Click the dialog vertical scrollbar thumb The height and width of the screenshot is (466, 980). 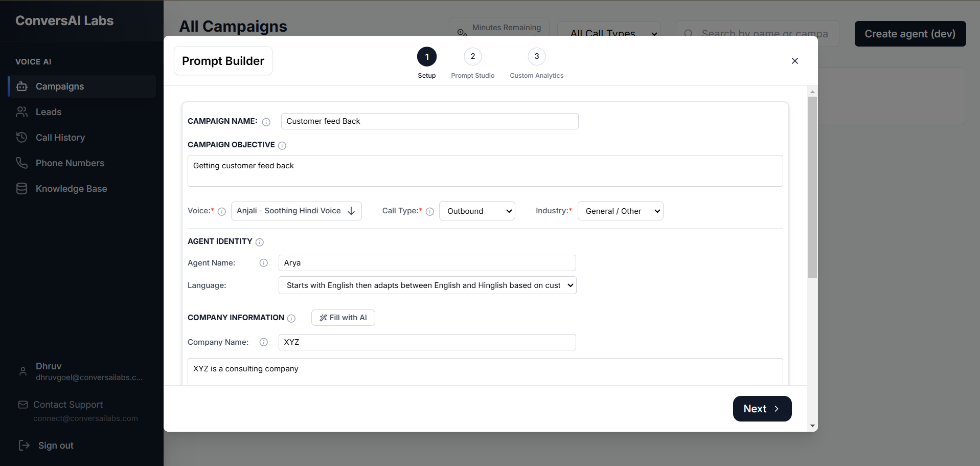coord(812,187)
